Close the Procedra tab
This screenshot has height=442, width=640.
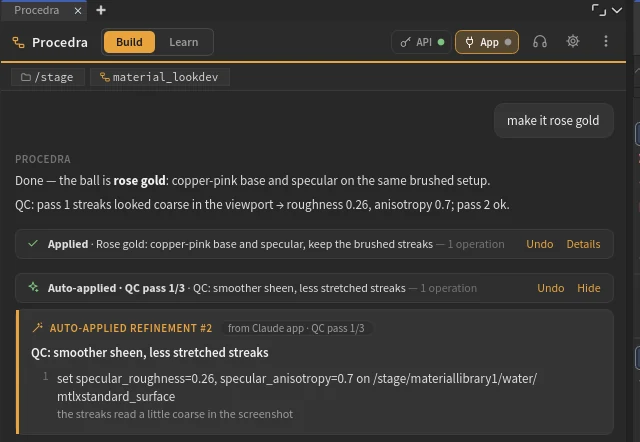[x=78, y=11]
